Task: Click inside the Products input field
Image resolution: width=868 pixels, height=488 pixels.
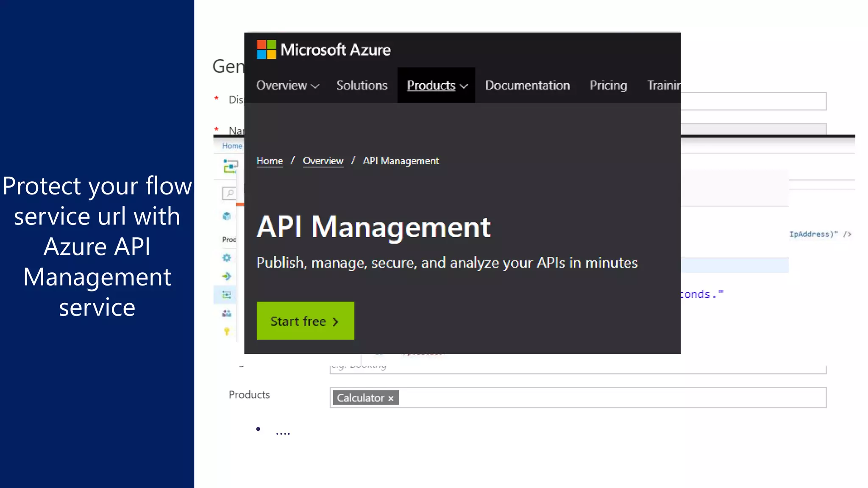Action: (578, 397)
